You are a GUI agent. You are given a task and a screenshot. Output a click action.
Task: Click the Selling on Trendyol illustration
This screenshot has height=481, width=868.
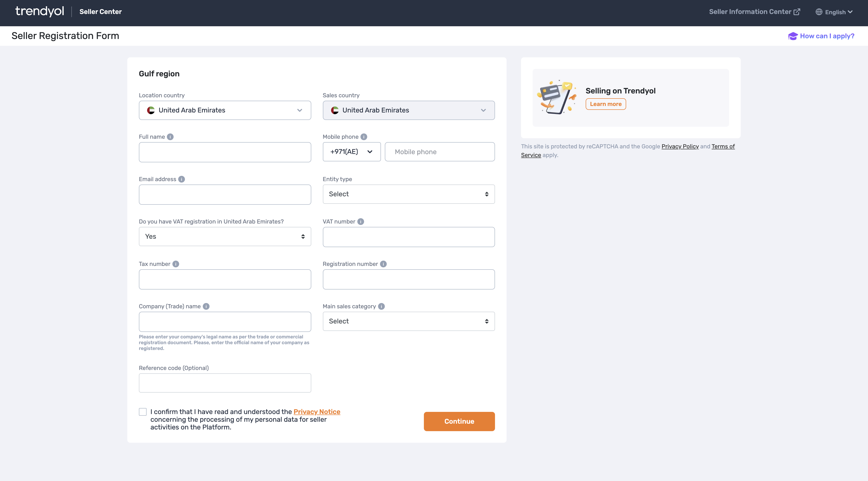pos(557,97)
